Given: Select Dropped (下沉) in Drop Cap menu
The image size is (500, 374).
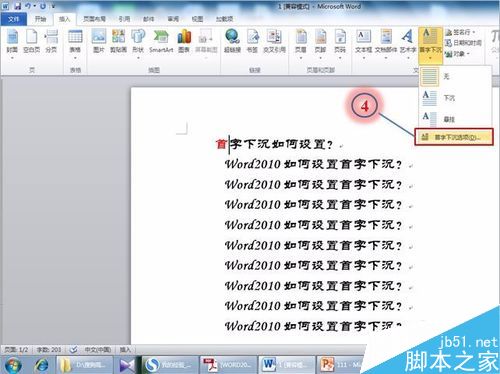Looking at the screenshot, I should (455, 98).
